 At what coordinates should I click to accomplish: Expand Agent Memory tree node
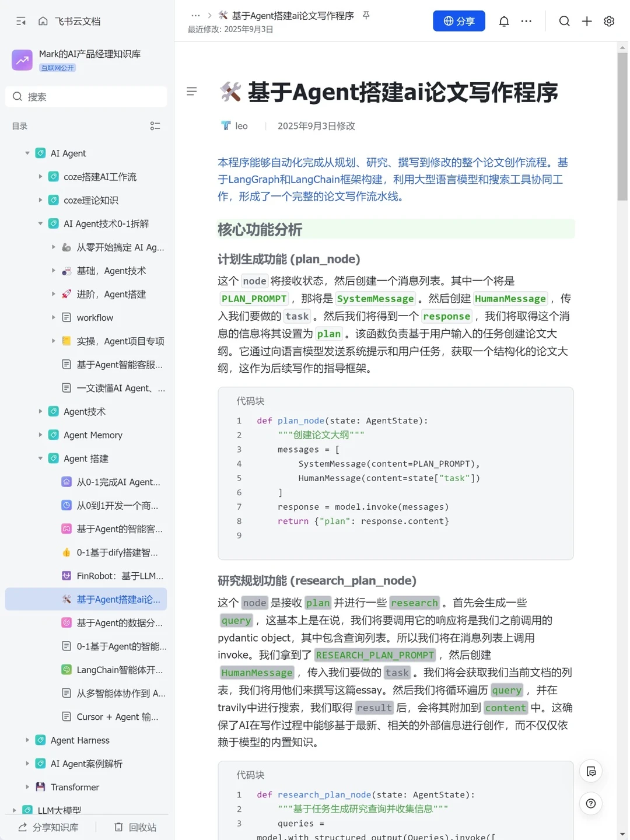click(40, 435)
